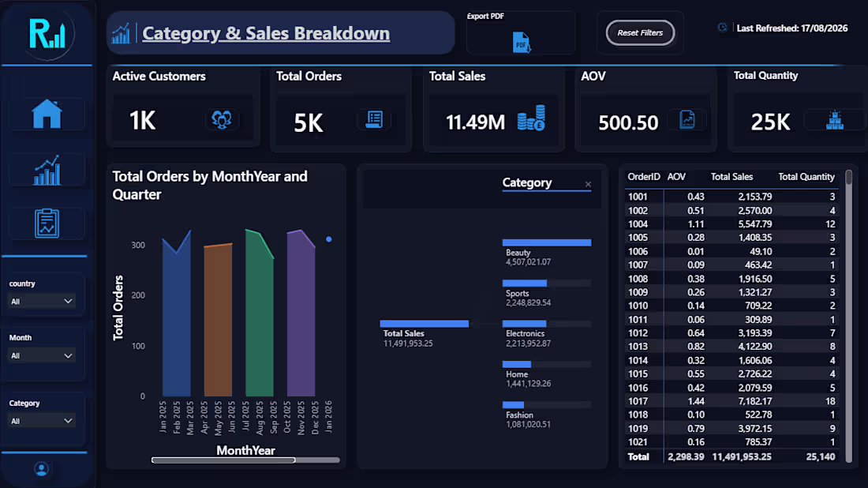Screen dimensions: 868x488
Task: Click the AOV 500.50 value
Action: [628, 122]
